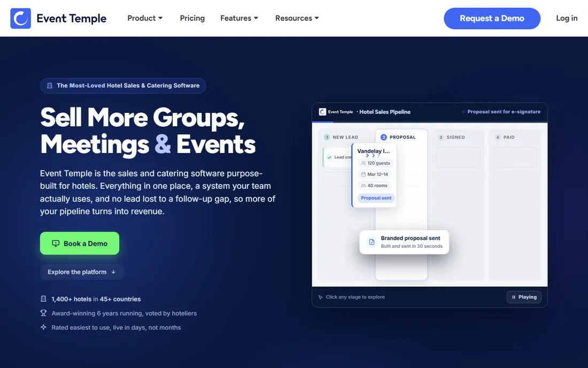Click the green Book a Demo button

point(80,243)
